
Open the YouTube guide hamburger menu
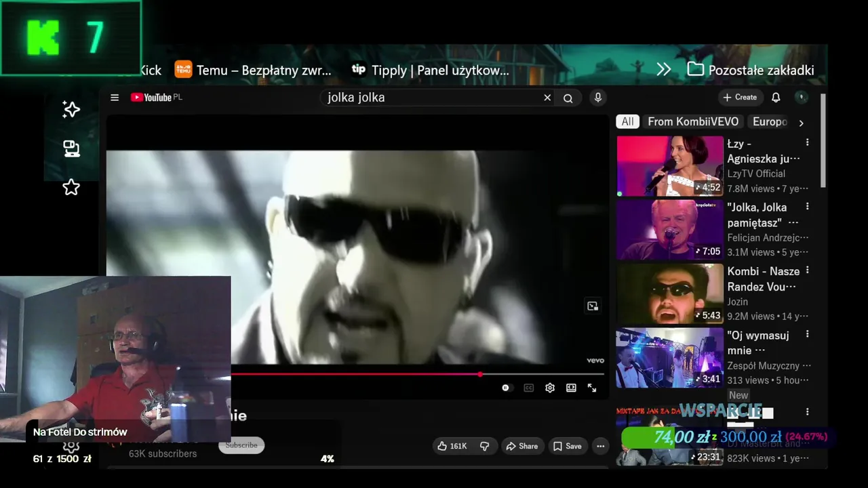pyautogui.click(x=115, y=98)
